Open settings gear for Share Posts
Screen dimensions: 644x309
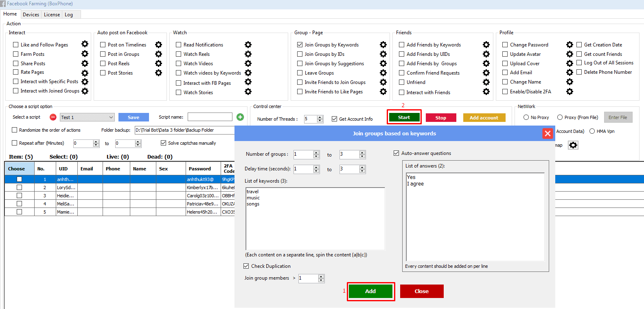click(x=85, y=63)
